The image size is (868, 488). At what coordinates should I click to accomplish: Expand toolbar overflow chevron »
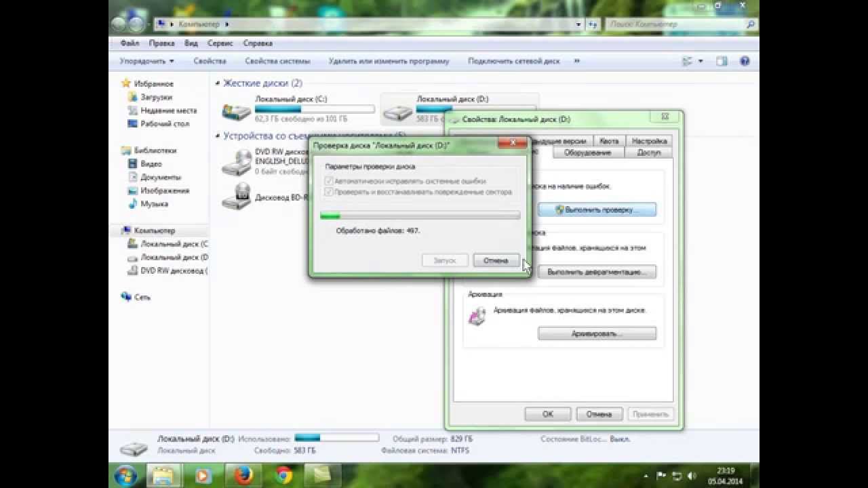577,61
